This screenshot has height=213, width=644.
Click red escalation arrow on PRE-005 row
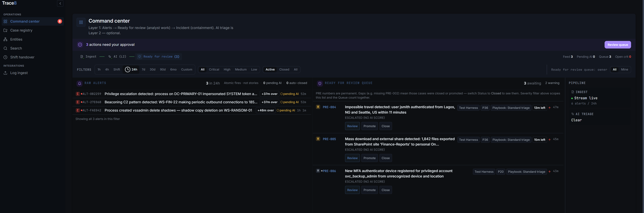pos(549,140)
